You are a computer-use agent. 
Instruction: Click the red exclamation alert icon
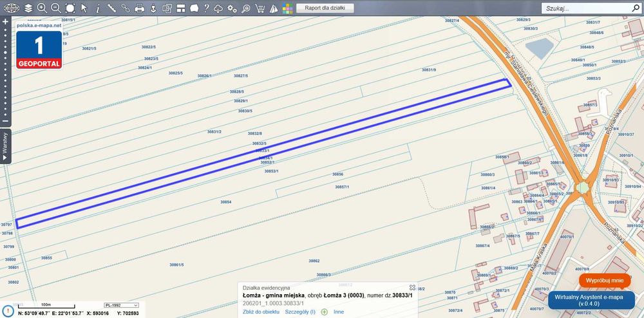[x=8, y=311]
